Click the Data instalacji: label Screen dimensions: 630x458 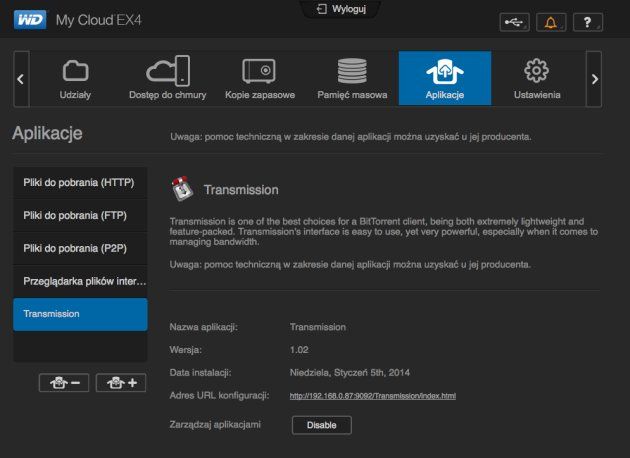[x=200, y=373]
